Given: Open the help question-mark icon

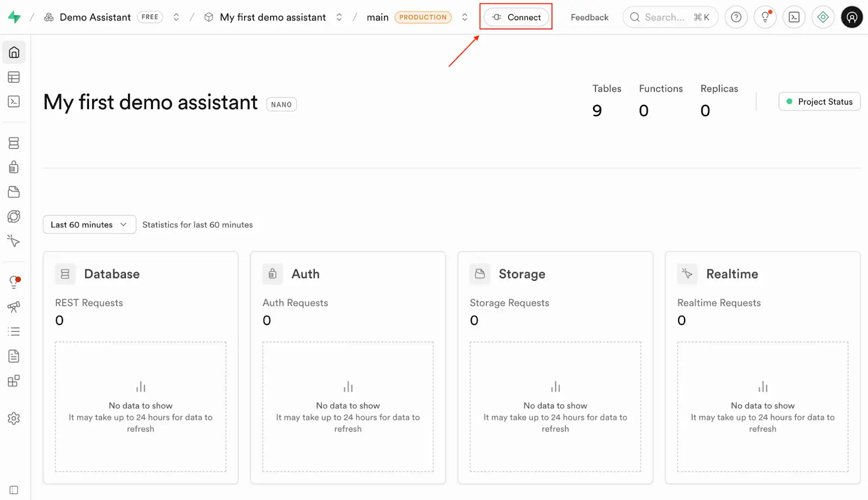Looking at the screenshot, I should point(736,17).
